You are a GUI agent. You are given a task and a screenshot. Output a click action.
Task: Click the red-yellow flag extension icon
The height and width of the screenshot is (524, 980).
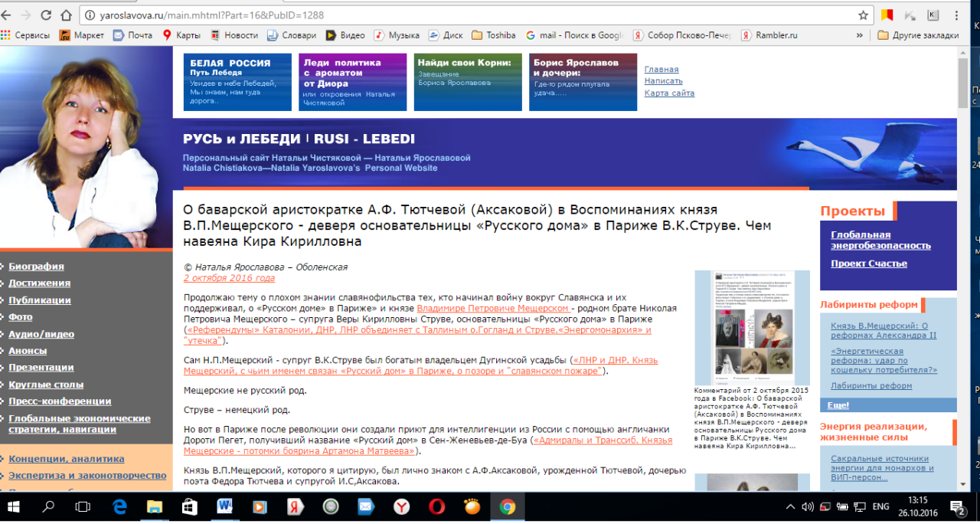click(887, 15)
